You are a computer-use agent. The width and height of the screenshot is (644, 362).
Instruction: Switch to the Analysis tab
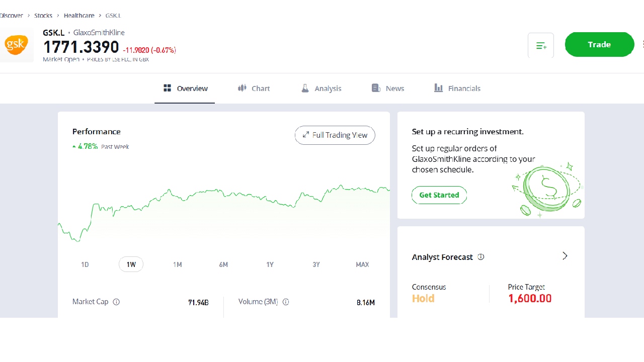321,88
